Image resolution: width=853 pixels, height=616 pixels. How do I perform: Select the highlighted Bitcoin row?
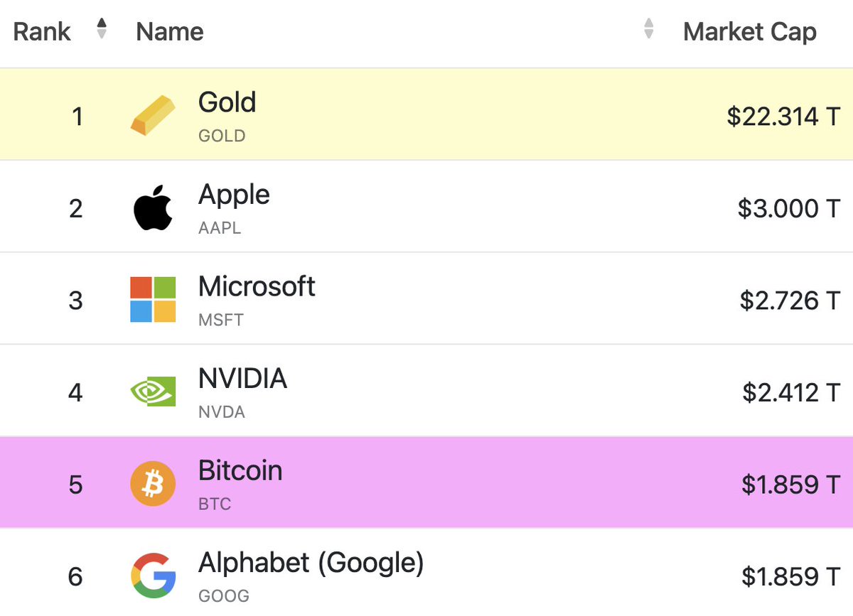click(x=426, y=483)
